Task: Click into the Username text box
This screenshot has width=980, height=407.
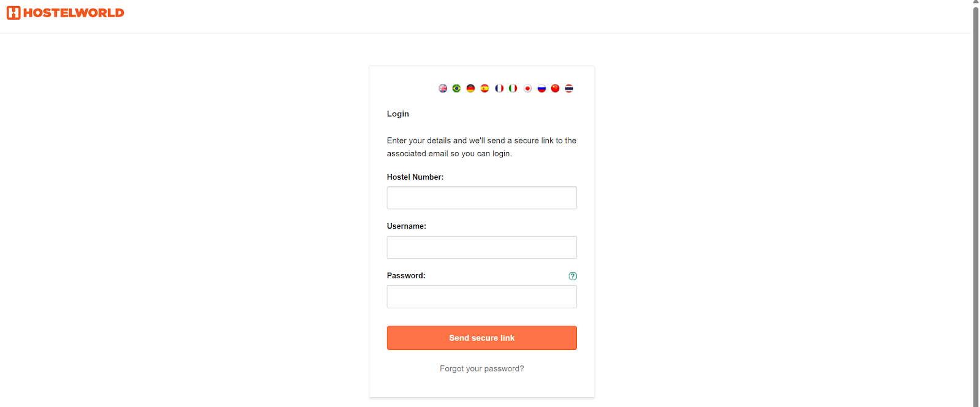Action: [481, 248]
